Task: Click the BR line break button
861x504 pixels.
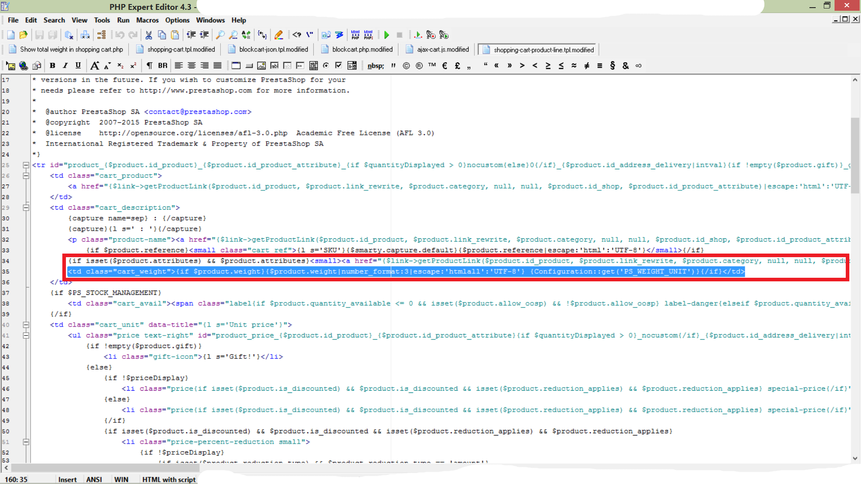Action: tap(162, 66)
